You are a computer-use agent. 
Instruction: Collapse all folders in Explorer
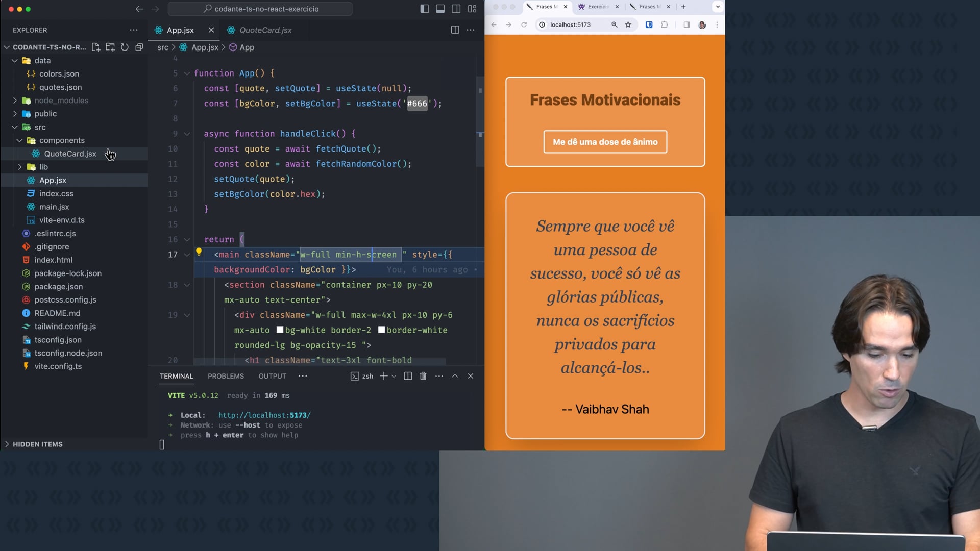click(x=139, y=47)
